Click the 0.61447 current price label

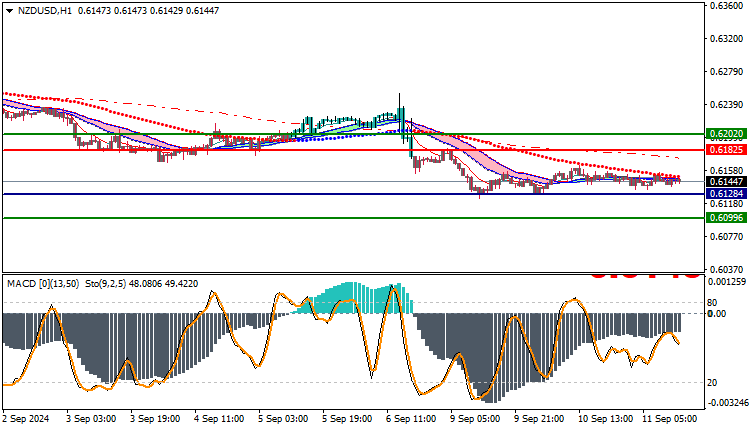727,182
